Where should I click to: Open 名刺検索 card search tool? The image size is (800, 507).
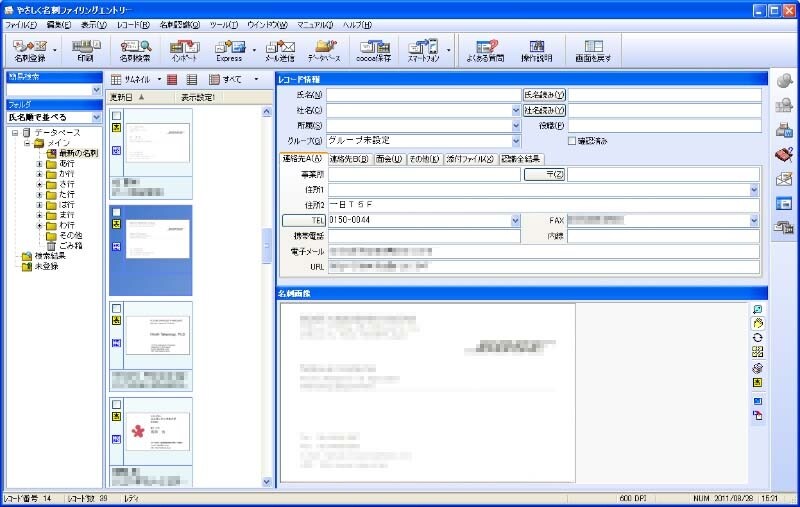coord(135,49)
